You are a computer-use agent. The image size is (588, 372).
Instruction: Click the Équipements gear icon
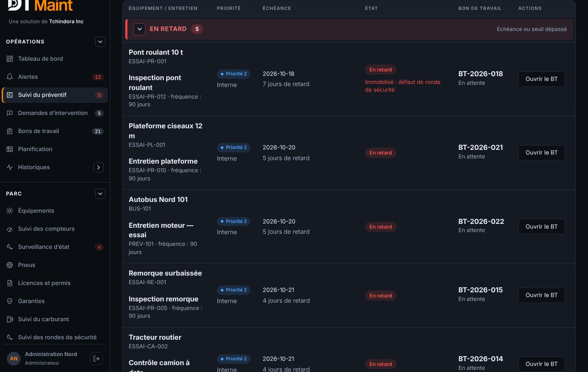coord(10,211)
